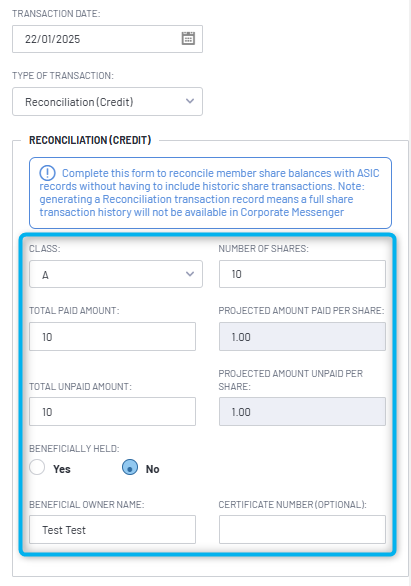Expand the Class dropdown showing A
411x586 pixels.
tap(116, 274)
